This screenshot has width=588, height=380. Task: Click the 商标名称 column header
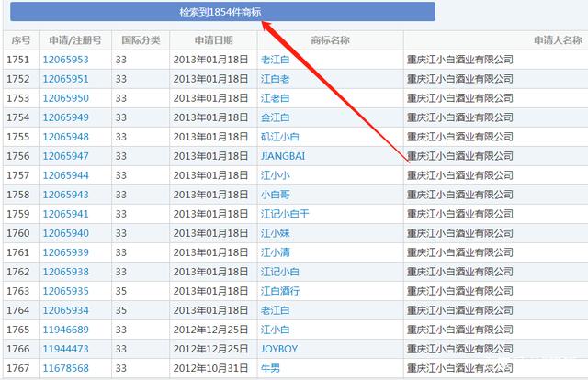[x=331, y=40]
